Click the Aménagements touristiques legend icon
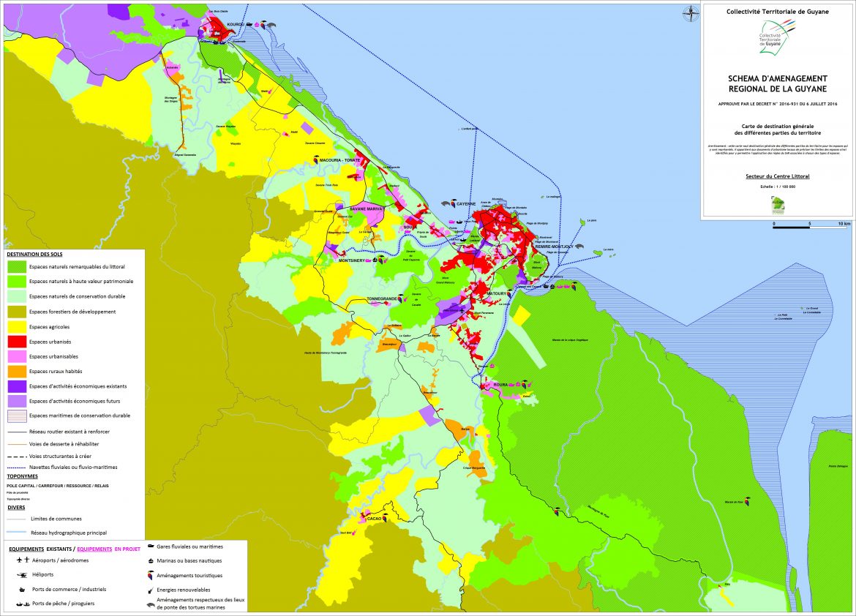This screenshot has height=616, width=856. pyautogui.click(x=150, y=575)
